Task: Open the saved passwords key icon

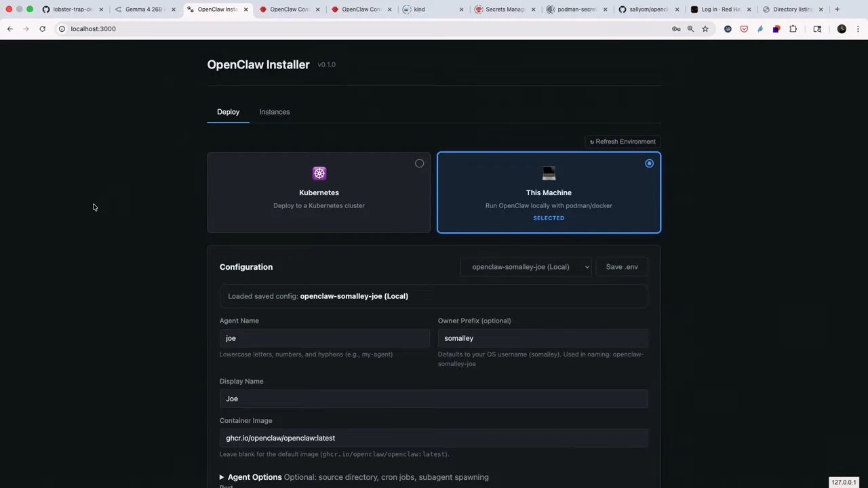Action: click(676, 28)
